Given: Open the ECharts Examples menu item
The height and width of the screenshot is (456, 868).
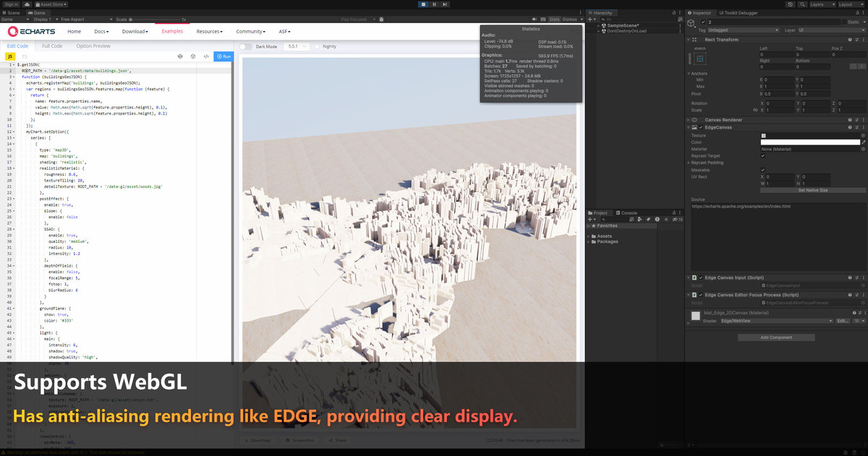Looking at the screenshot, I should click(172, 32).
